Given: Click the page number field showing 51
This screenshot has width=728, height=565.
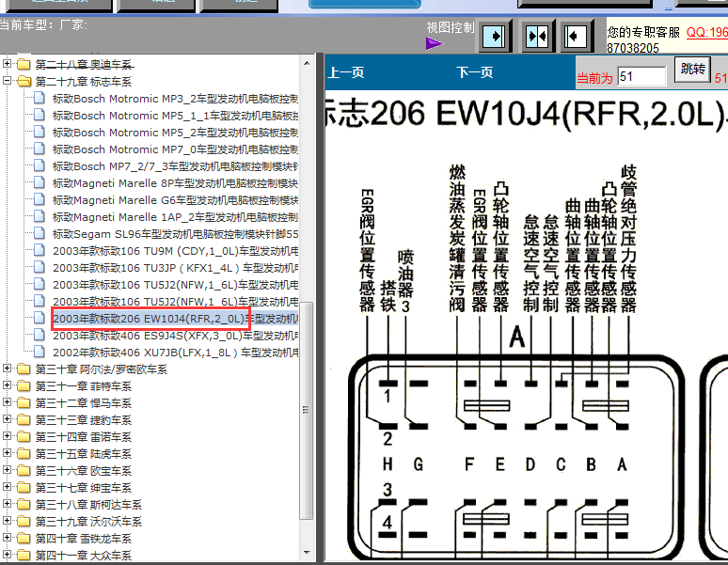Looking at the screenshot, I should coord(641,76).
